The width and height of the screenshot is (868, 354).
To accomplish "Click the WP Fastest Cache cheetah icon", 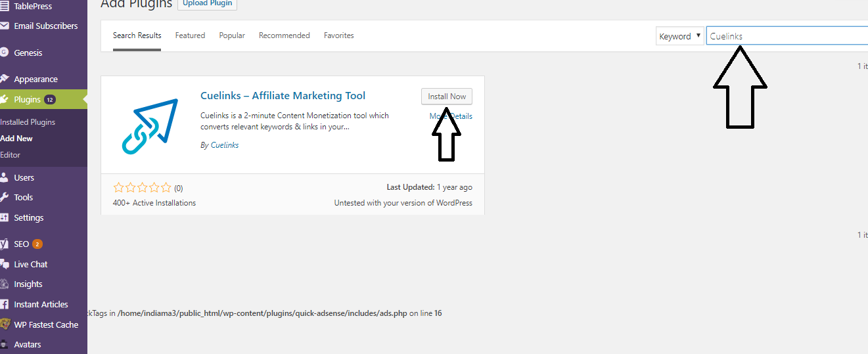I will [x=5, y=324].
